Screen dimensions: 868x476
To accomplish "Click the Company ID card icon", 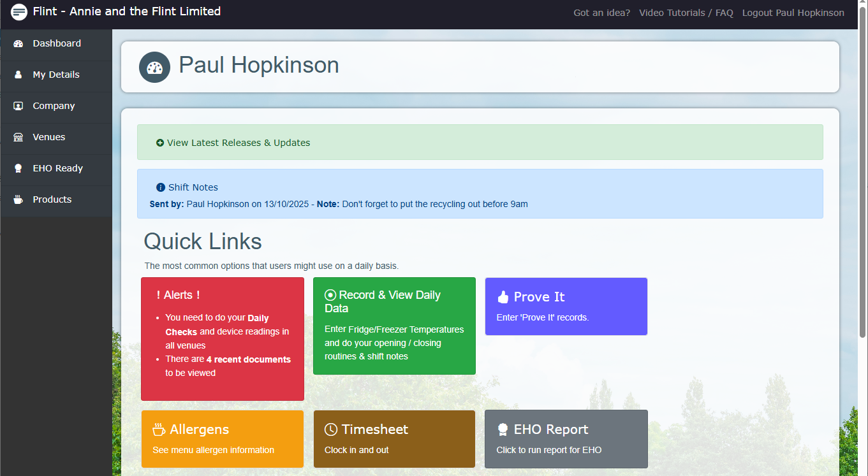I will point(18,106).
